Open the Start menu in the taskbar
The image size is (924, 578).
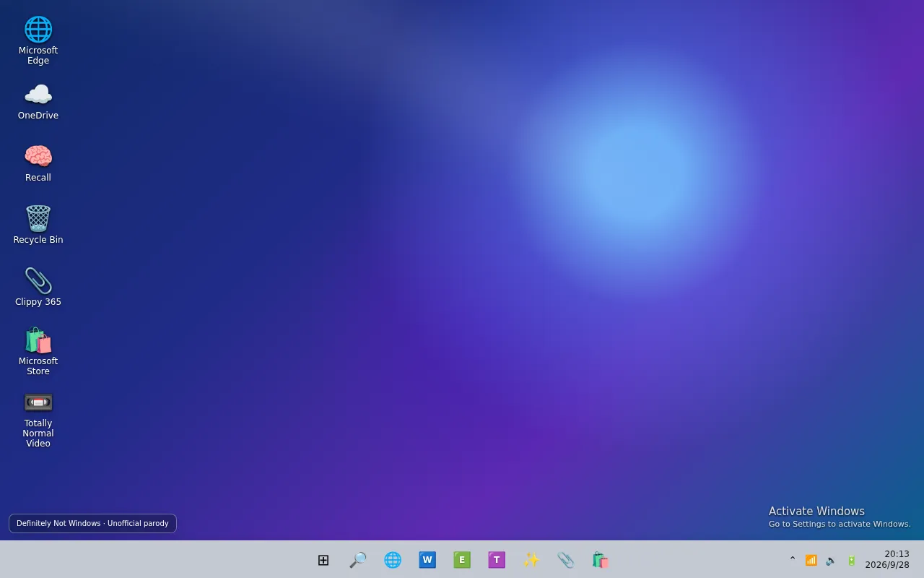[323, 560]
